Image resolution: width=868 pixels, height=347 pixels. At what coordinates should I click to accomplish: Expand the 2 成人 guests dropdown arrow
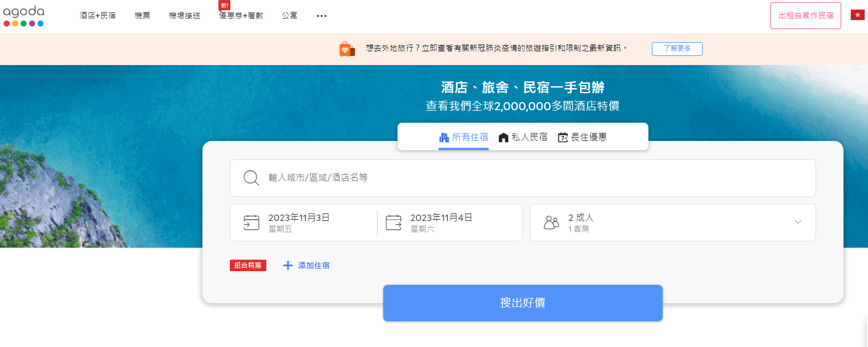pos(798,222)
